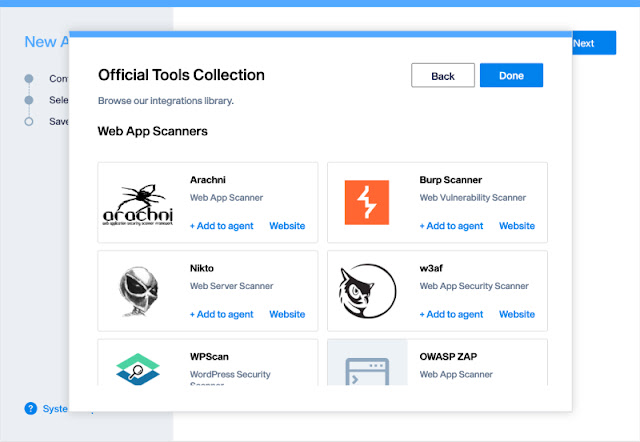Click the Official Tools Collection title
Image resolution: width=640 pixels, height=442 pixels.
(181, 75)
